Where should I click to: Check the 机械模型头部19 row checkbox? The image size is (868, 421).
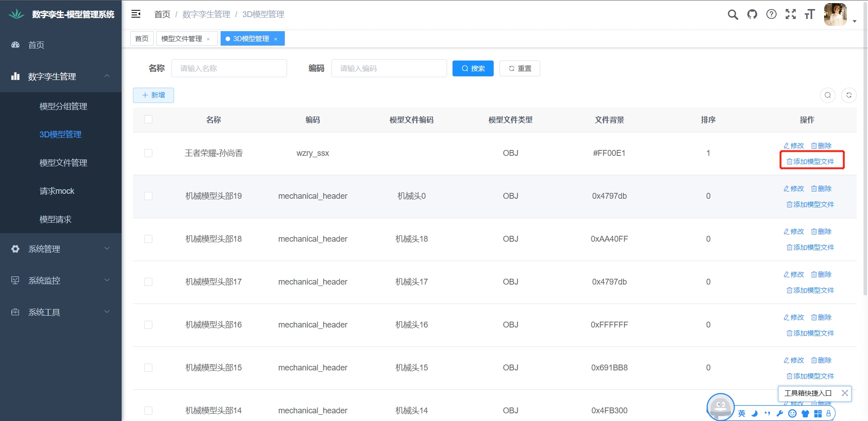pyautogui.click(x=148, y=196)
